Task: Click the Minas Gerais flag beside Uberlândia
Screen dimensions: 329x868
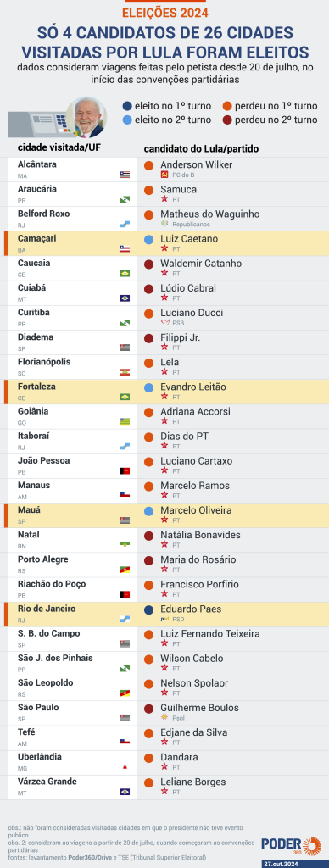Action: pos(125,767)
